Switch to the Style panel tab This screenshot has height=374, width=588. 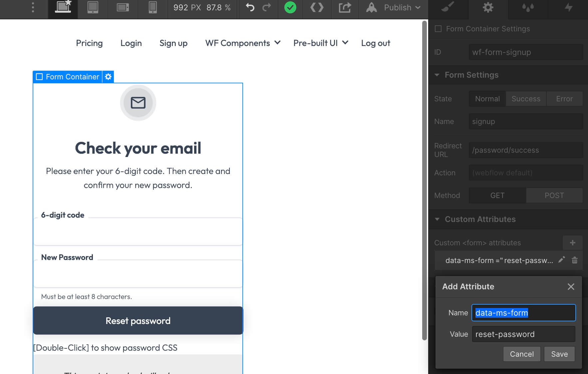(x=448, y=7)
